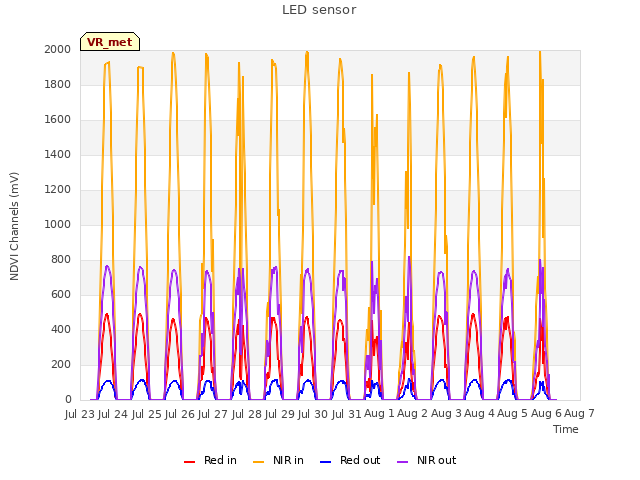The image size is (640, 480).
Task: Click the 1800 y-axis tick label
Action: (x=58, y=84)
